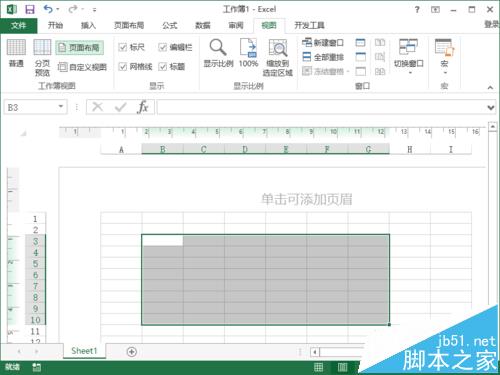500x375 pixels.
Task: Open ribbon display options icon
Action: 435,10
